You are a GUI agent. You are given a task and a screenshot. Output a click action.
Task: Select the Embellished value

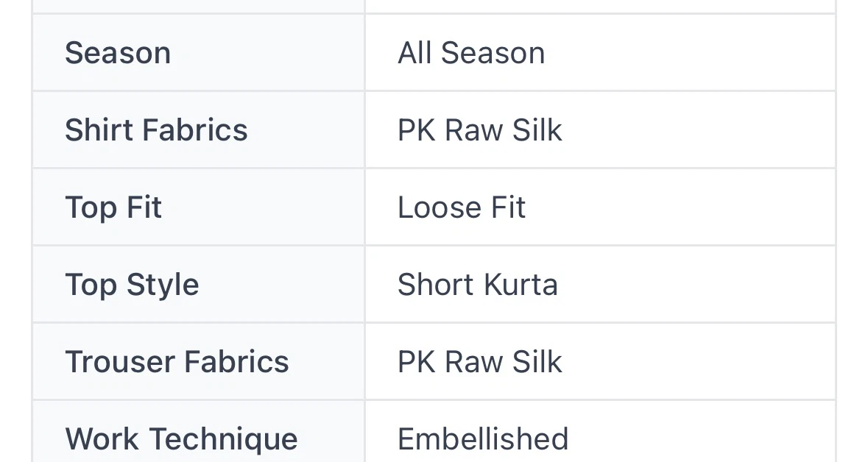(x=483, y=438)
